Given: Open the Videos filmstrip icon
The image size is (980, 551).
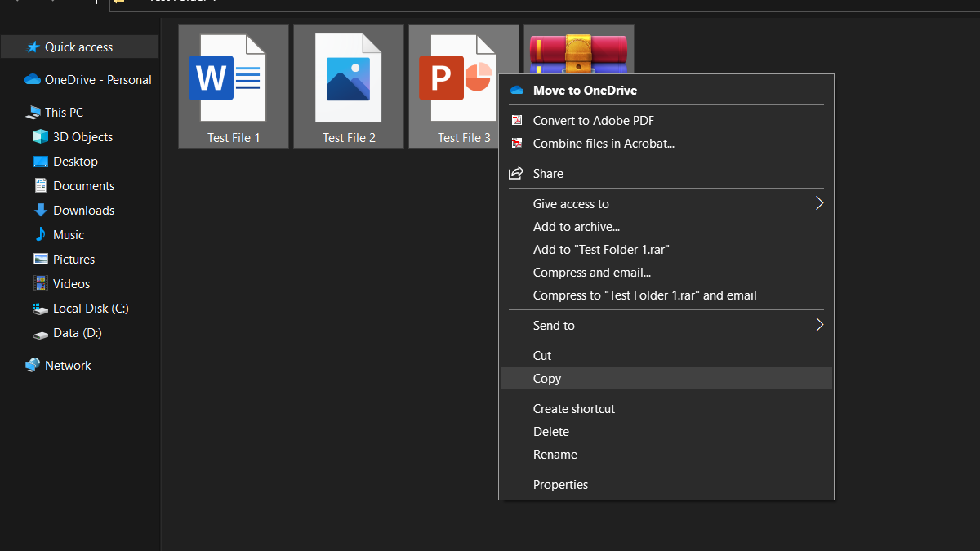Looking at the screenshot, I should (x=41, y=284).
